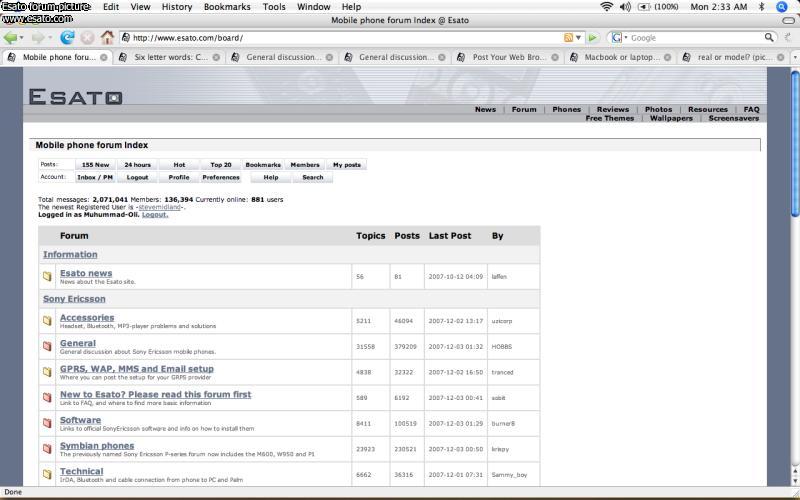
Task: Click the browser Back arrow button
Action: pyautogui.click(x=10, y=38)
